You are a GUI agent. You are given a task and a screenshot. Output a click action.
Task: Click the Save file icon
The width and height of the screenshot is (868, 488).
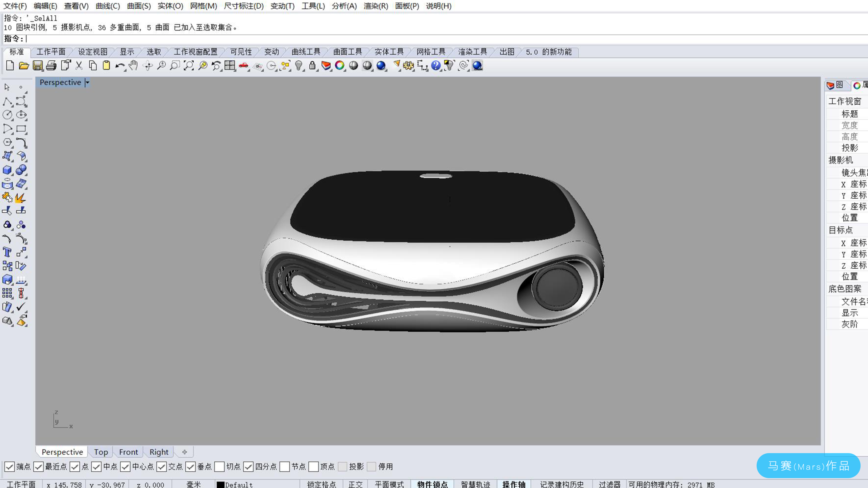pyautogui.click(x=38, y=65)
